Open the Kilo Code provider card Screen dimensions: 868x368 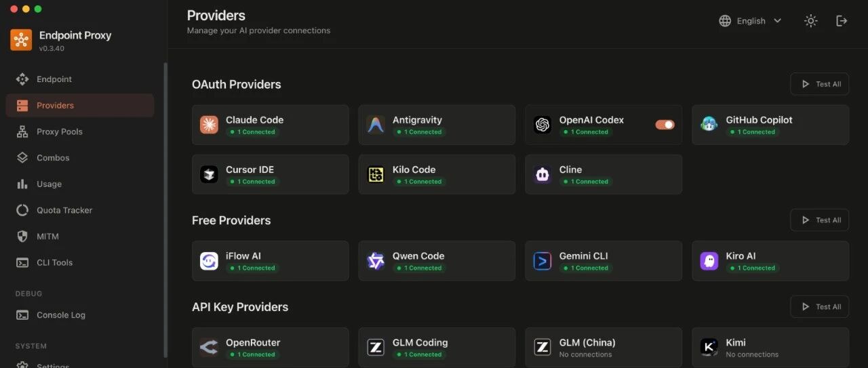coord(437,174)
